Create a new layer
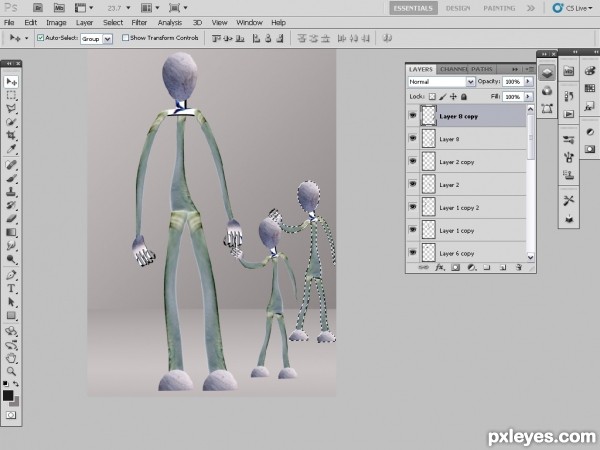 tap(503, 267)
